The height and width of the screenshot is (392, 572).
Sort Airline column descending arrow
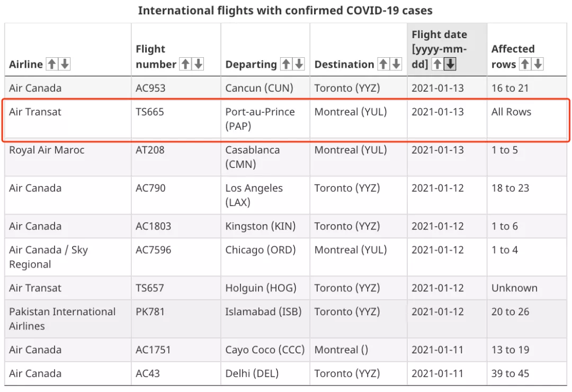tap(65, 64)
